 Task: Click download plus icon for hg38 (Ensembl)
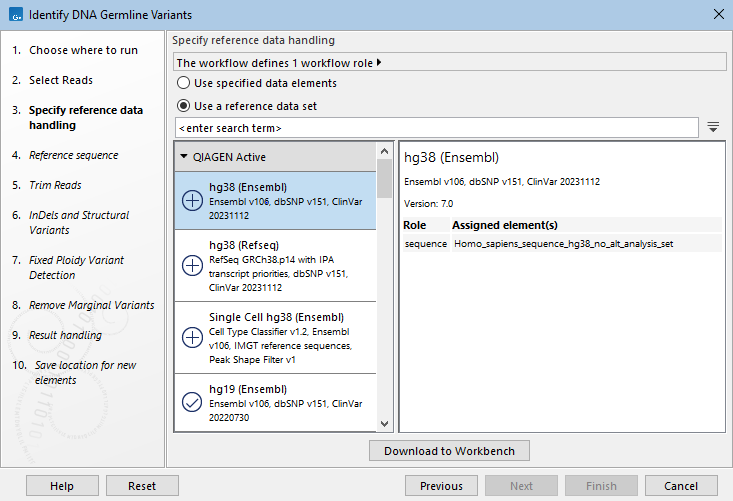click(x=192, y=200)
